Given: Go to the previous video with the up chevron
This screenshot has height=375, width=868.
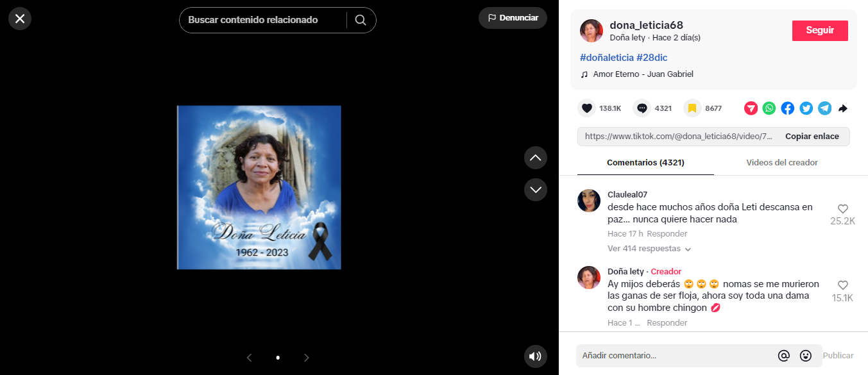Looking at the screenshot, I should coord(535,158).
